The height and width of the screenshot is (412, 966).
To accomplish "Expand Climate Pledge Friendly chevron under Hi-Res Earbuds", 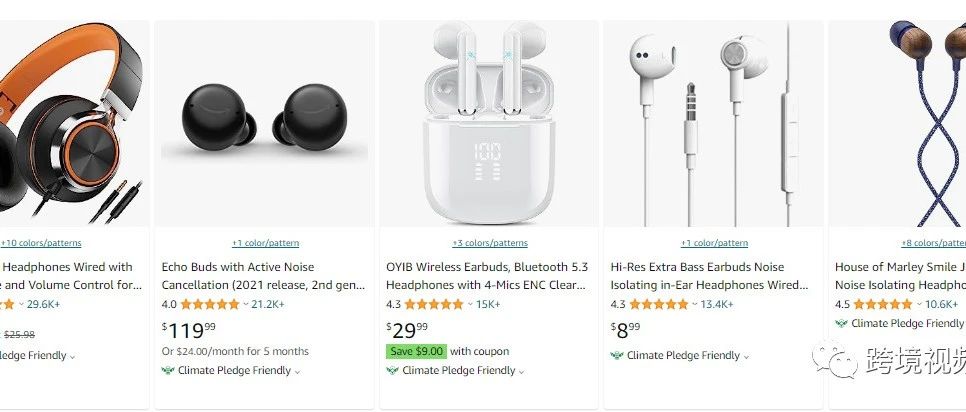I will tap(746, 356).
